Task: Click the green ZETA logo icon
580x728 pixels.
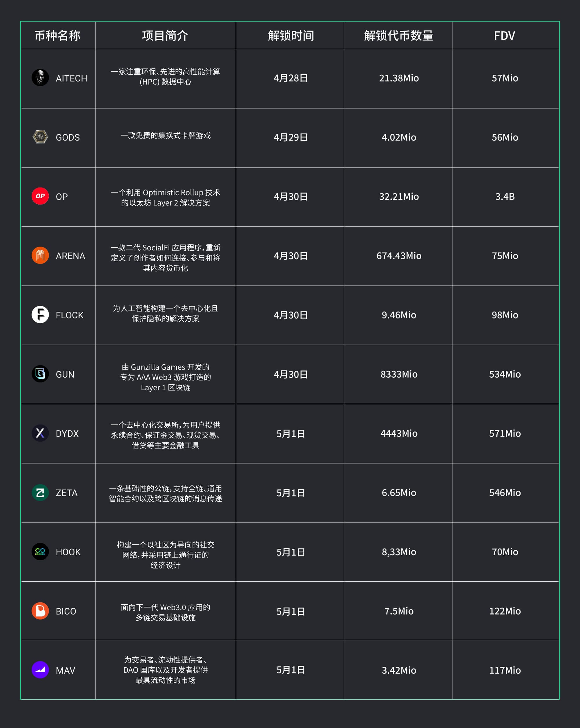Action: (40, 492)
